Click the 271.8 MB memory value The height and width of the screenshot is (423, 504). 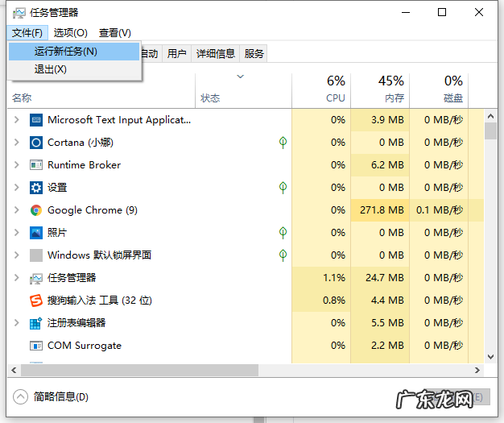pyautogui.click(x=382, y=210)
